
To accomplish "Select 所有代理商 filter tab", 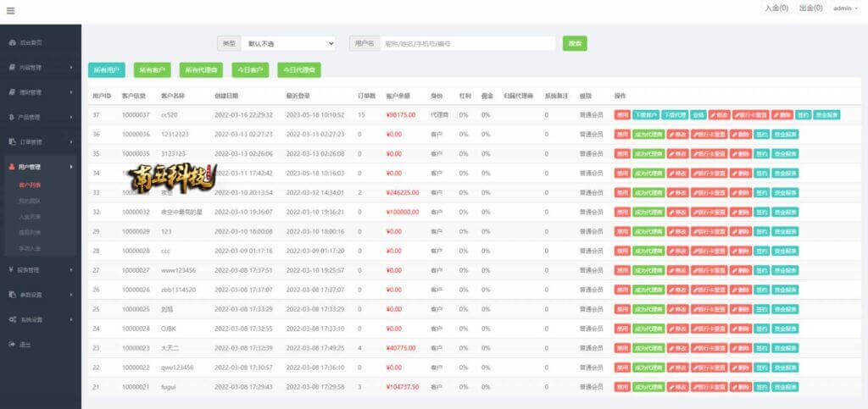I will click(201, 70).
